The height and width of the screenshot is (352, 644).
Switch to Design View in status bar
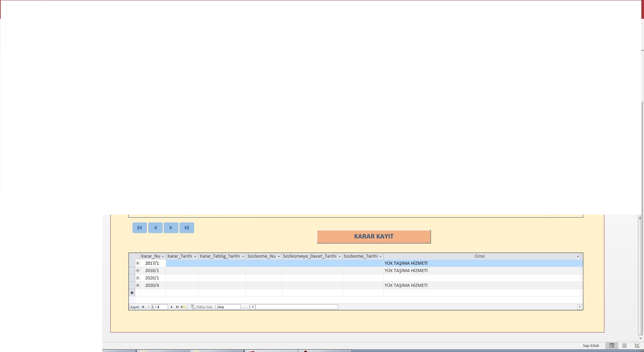[x=637, y=346]
